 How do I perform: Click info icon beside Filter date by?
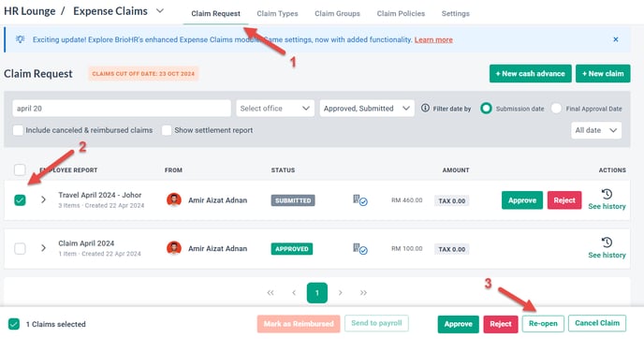425,108
